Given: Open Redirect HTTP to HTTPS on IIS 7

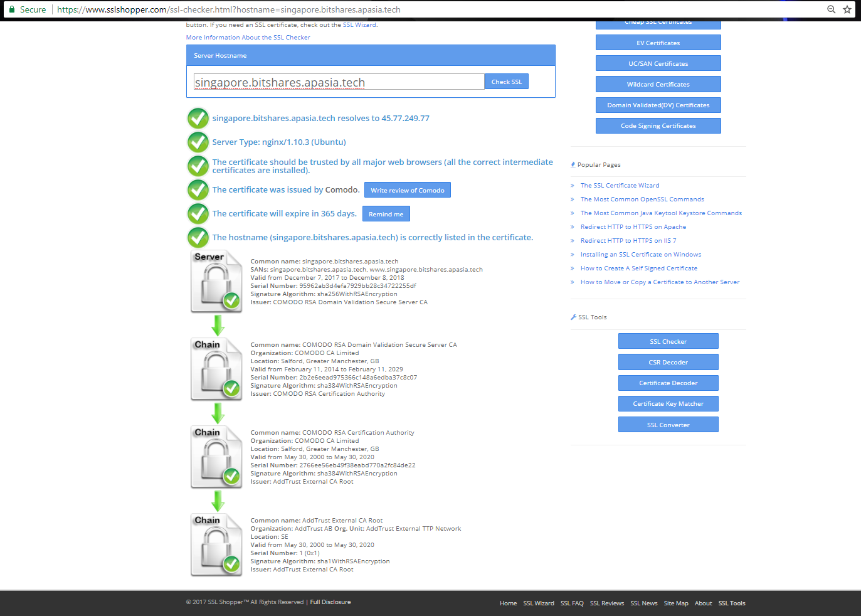Looking at the screenshot, I should (x=628, y=241).
